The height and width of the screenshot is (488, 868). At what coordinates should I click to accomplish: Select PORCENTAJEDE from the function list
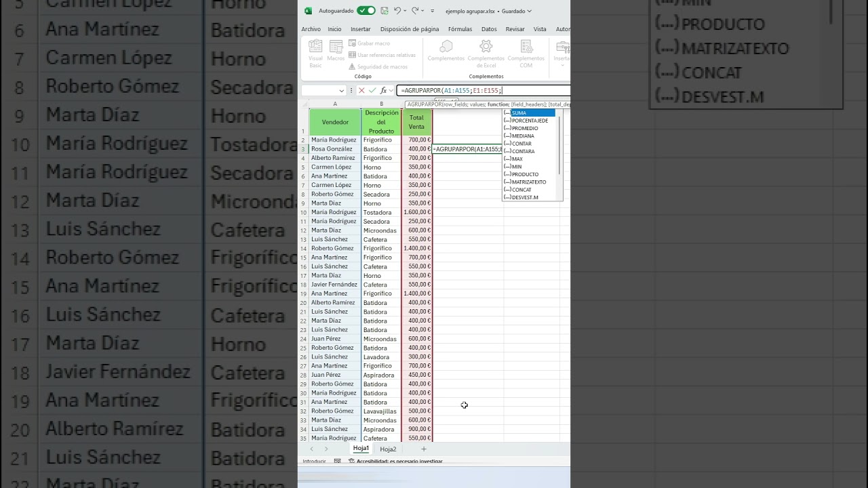(529, 121)
